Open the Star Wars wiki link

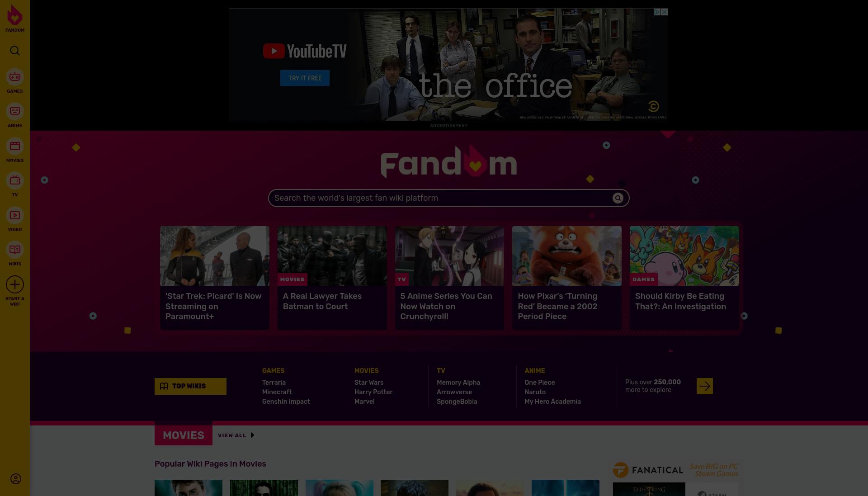(369, 383)
